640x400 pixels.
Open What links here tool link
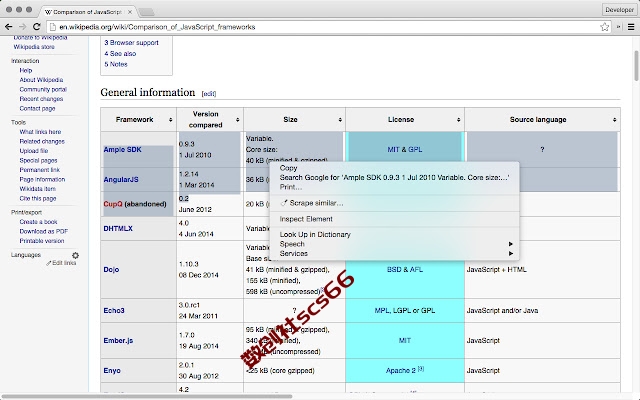(x=40, y=132)
